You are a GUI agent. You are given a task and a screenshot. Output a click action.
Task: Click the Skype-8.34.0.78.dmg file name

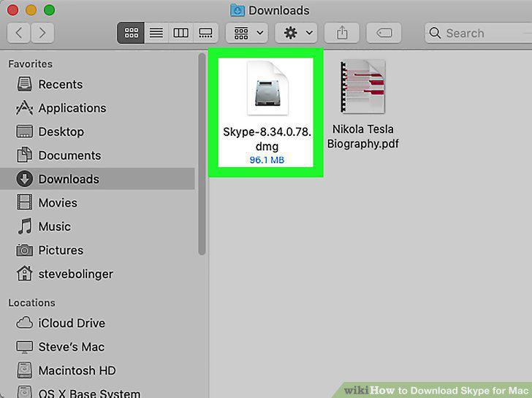[267, 139]
